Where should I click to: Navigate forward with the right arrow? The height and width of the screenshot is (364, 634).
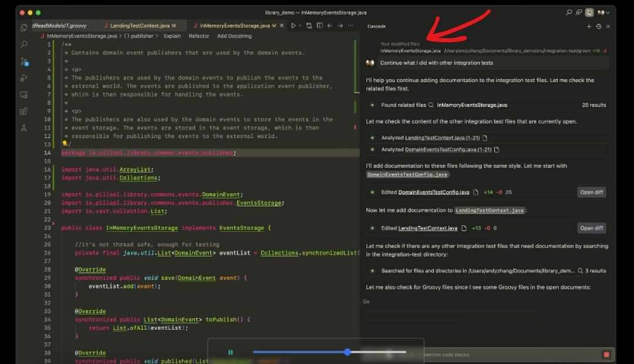coord(340,25)
